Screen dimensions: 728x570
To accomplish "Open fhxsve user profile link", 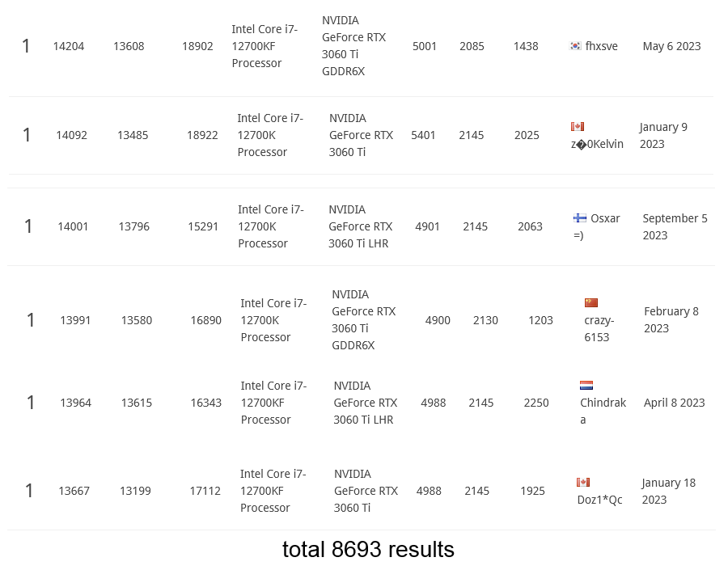I will pyautogui.click(x=601, y=46).
